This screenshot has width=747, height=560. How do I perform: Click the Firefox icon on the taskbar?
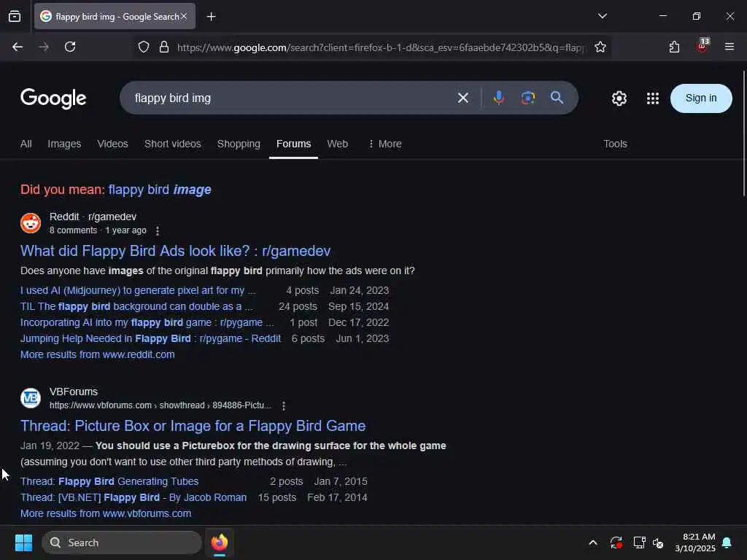click(x=219, y=542)
